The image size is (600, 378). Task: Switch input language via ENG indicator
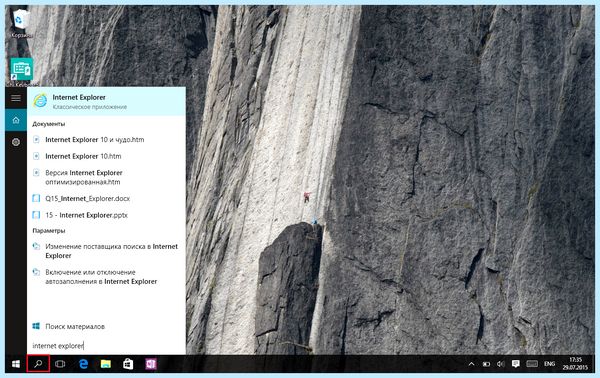(549, 364)
